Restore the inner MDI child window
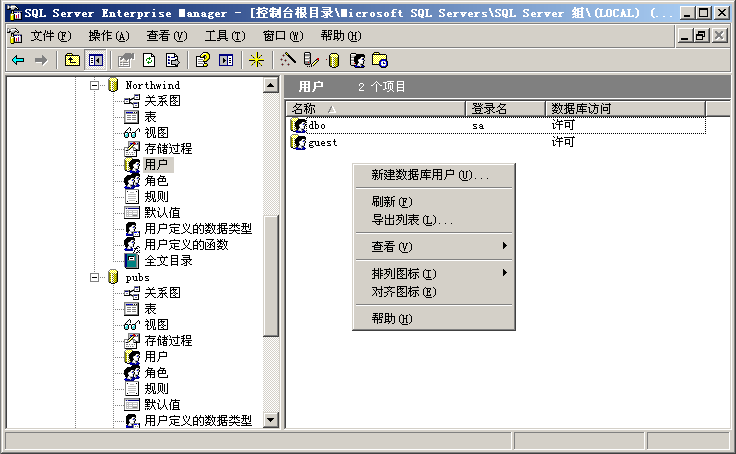The image size is (736, 454). 701,36
